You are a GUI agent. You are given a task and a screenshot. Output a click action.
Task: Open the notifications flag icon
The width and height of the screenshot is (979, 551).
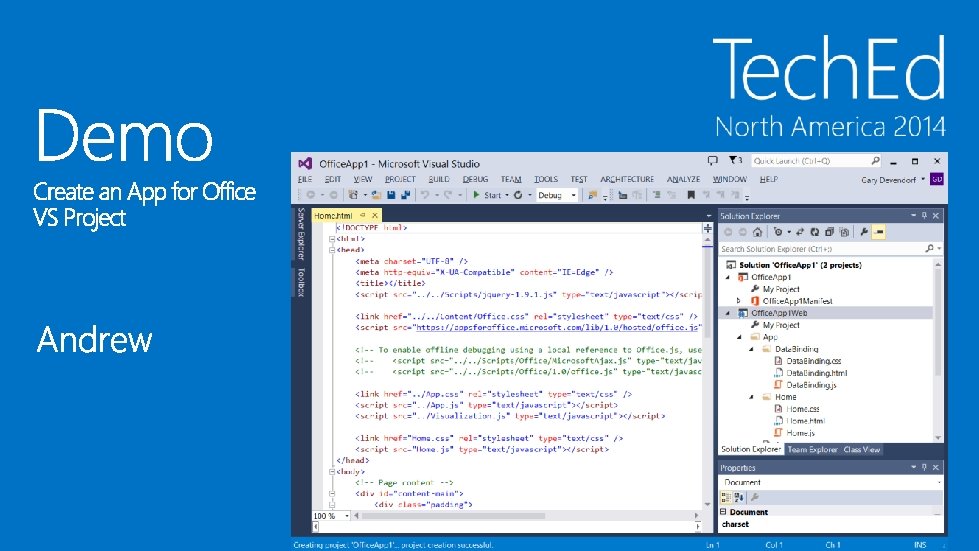734,160
